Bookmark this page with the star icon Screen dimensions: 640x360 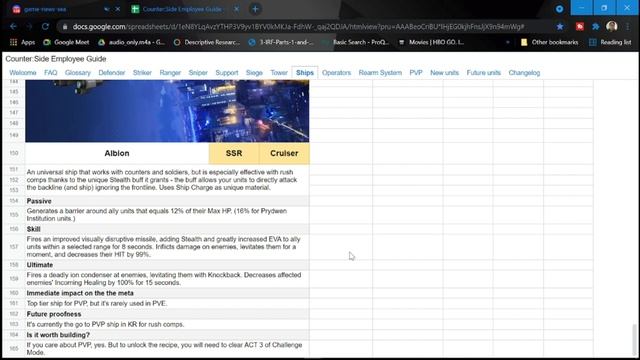coord(560,27)
